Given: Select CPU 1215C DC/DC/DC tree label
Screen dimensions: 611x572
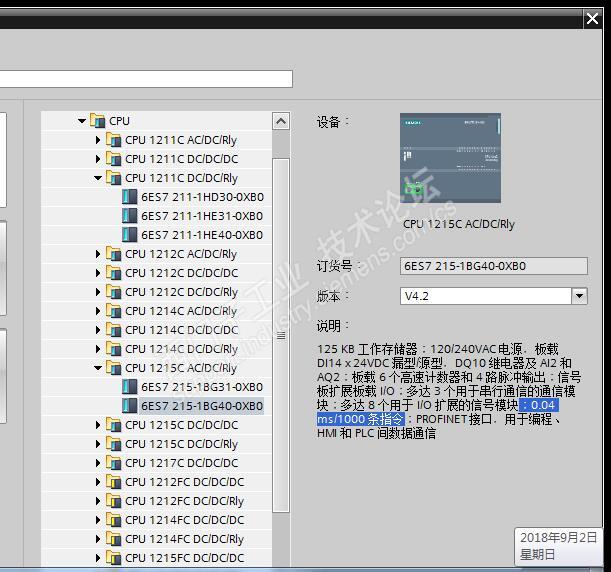Looking at the screenshot, I should (181, 425).
